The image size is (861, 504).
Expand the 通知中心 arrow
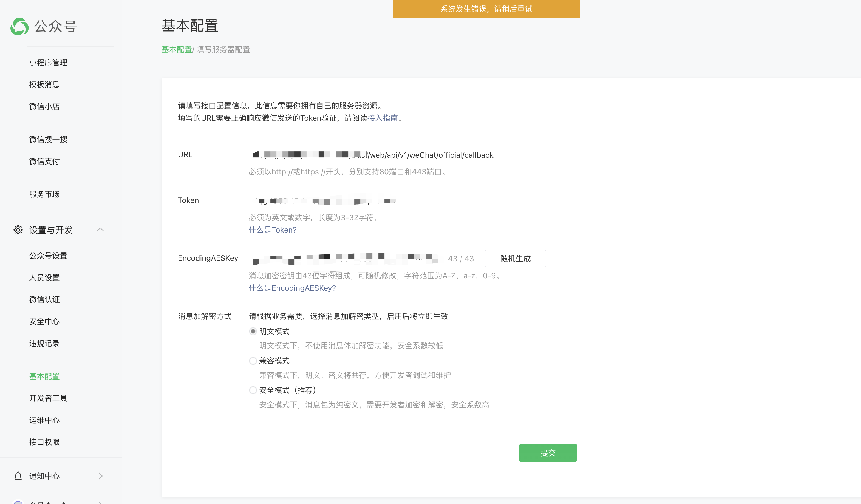100,476
